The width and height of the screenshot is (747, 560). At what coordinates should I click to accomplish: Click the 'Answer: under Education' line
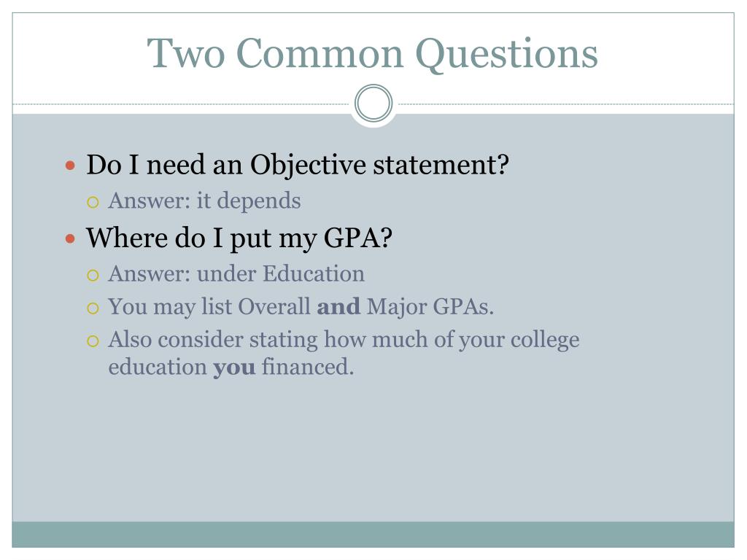click(x=236, y=274)
